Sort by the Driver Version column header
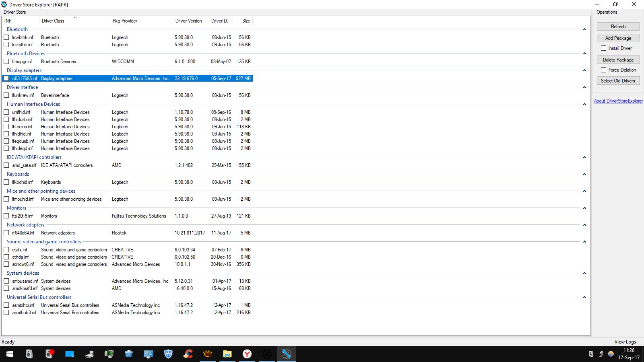The image size is (644, 362). click(x=190, y=21)
